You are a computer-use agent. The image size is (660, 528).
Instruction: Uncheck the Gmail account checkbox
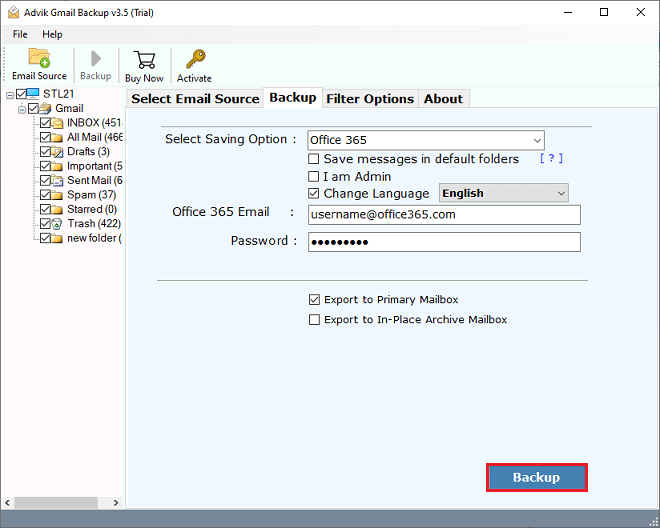[x=33, y=109]
